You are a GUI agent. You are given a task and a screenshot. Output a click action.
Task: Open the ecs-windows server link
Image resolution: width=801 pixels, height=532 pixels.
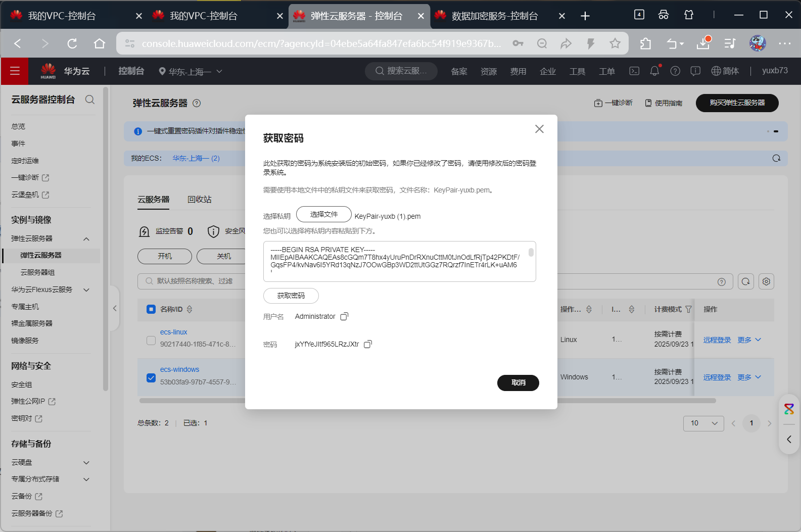click(179, 369)
